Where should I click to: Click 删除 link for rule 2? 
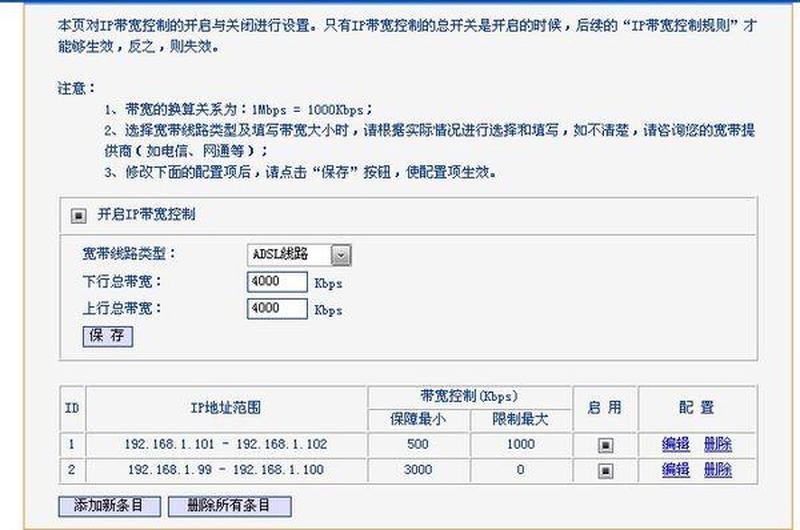pyautogui.click(x=718, y=469)
